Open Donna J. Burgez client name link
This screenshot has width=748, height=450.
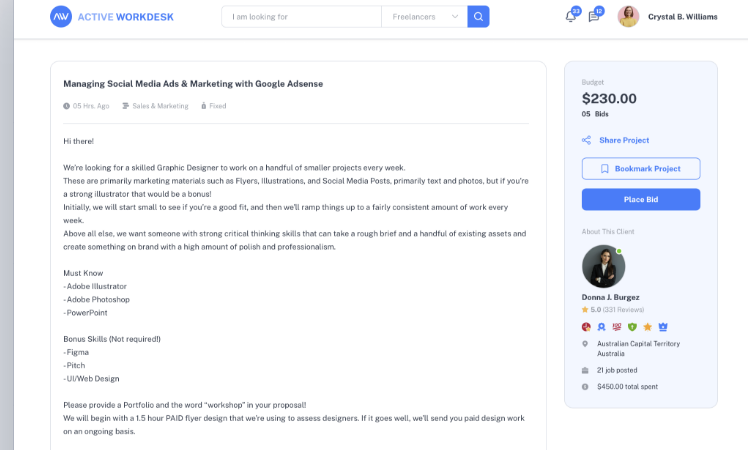[610, 297]
